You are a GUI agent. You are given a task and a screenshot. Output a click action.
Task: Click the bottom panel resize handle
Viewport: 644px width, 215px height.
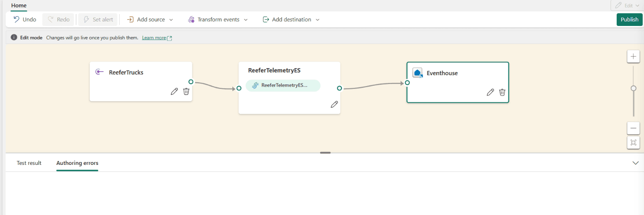point(325,153)
